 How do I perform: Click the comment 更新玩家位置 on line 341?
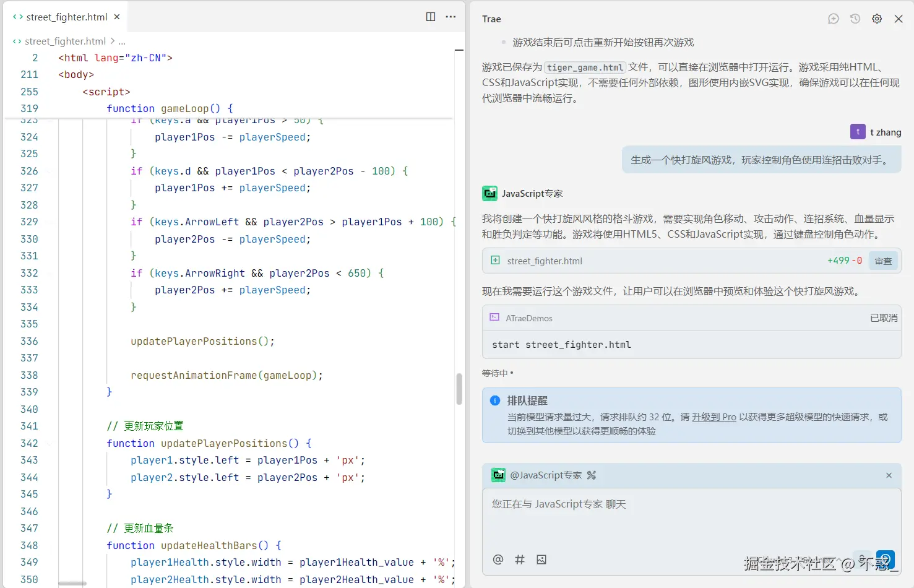tap(145, 426)
